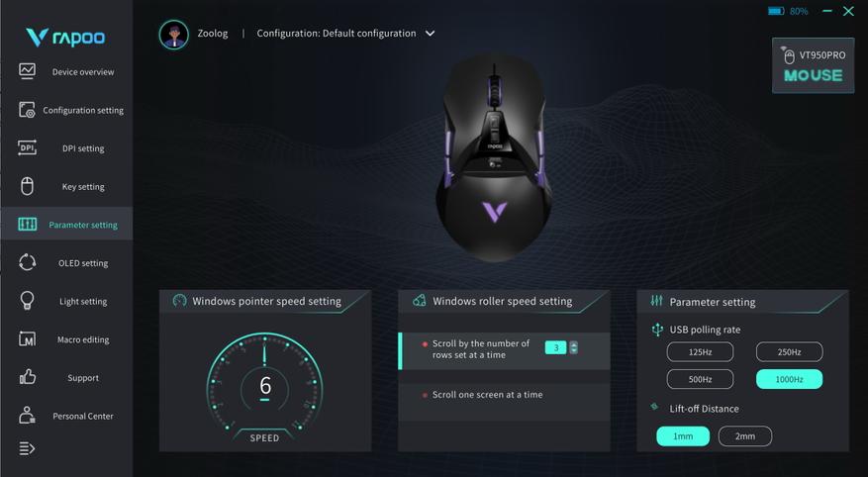The image size is (868, 477).
Task: Open the Device overview icon
Action: [27, 71]
